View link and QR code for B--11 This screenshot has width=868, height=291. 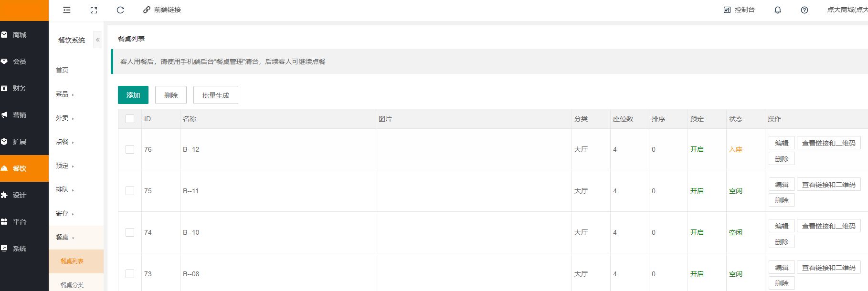pyautogui.click(x=828, y=185)
